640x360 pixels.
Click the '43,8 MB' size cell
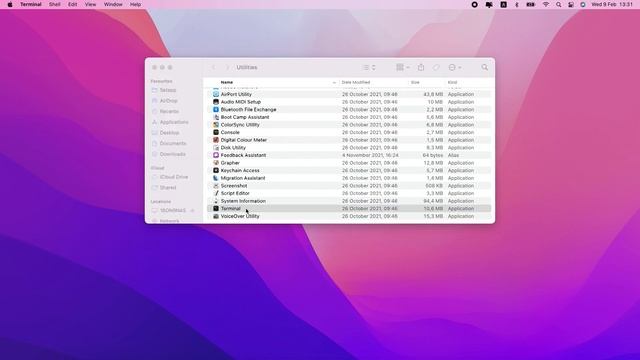pyautogui.click(x=433, y=94)
